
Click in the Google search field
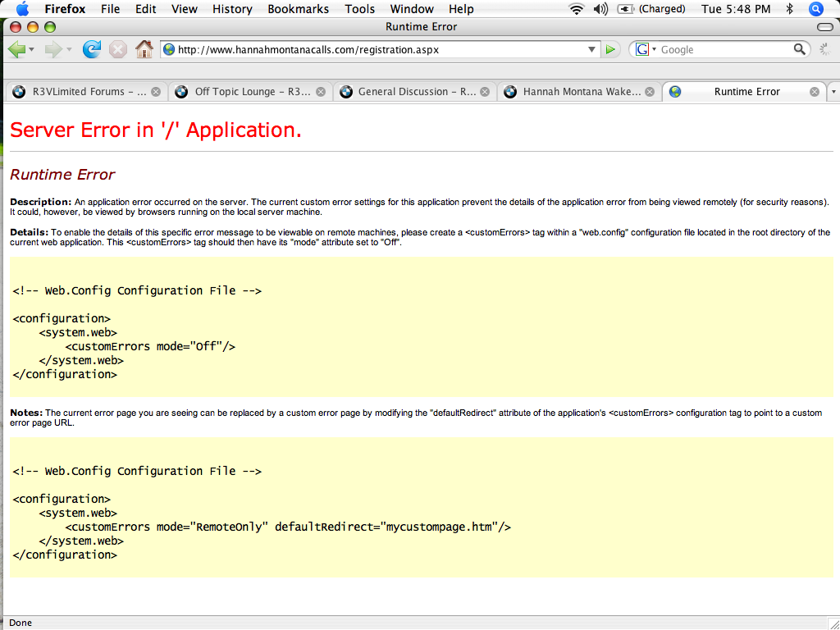coord(722,50)
